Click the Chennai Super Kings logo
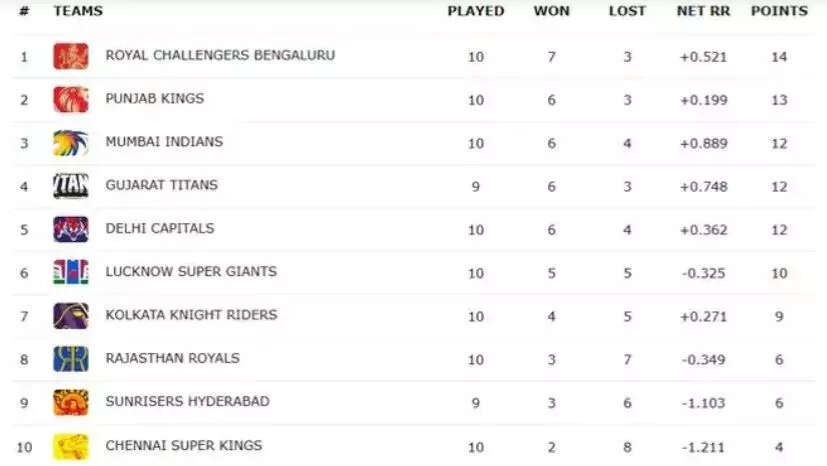Screen dimensions: 827x466 (71, 446)
